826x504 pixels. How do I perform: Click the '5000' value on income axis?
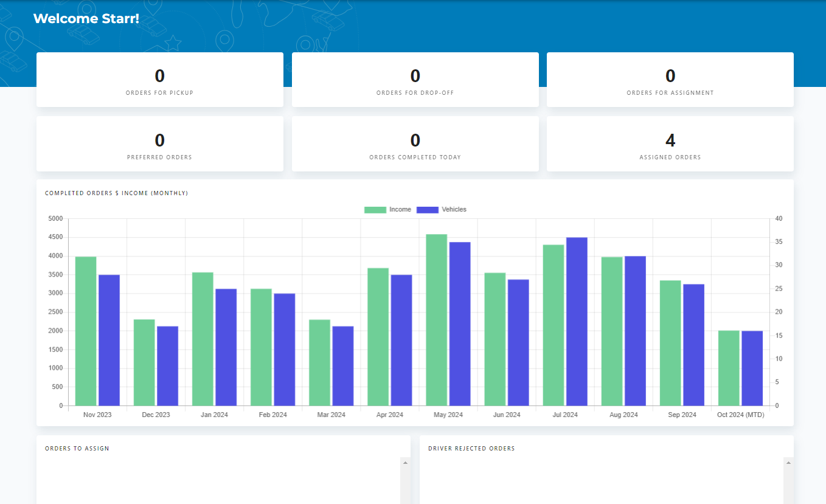pyautogui.click(x=55, y=218)
